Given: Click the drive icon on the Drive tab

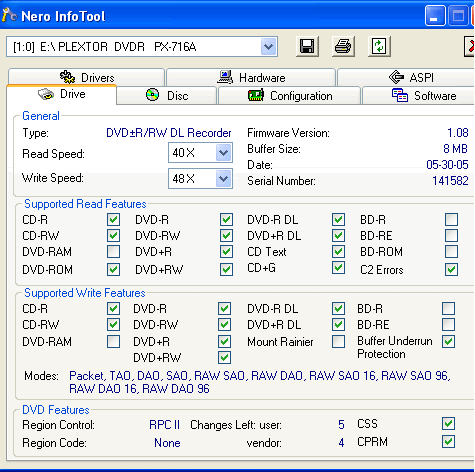Looking at the screenshot, I should tap(46, 94).
